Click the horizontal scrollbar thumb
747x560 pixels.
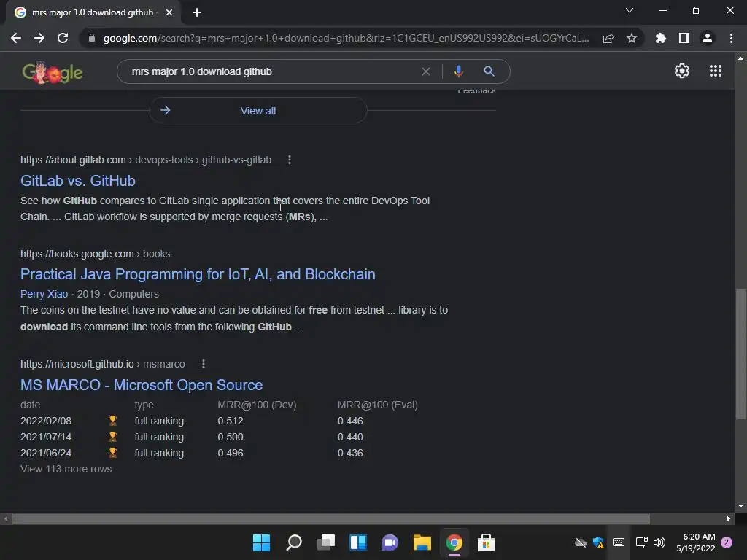click(331, 518)
